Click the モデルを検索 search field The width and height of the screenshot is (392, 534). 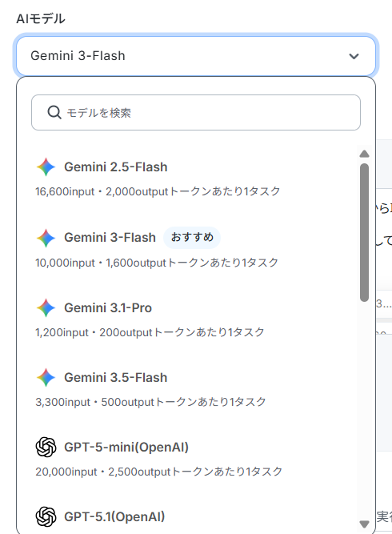[x=196, y=112]
